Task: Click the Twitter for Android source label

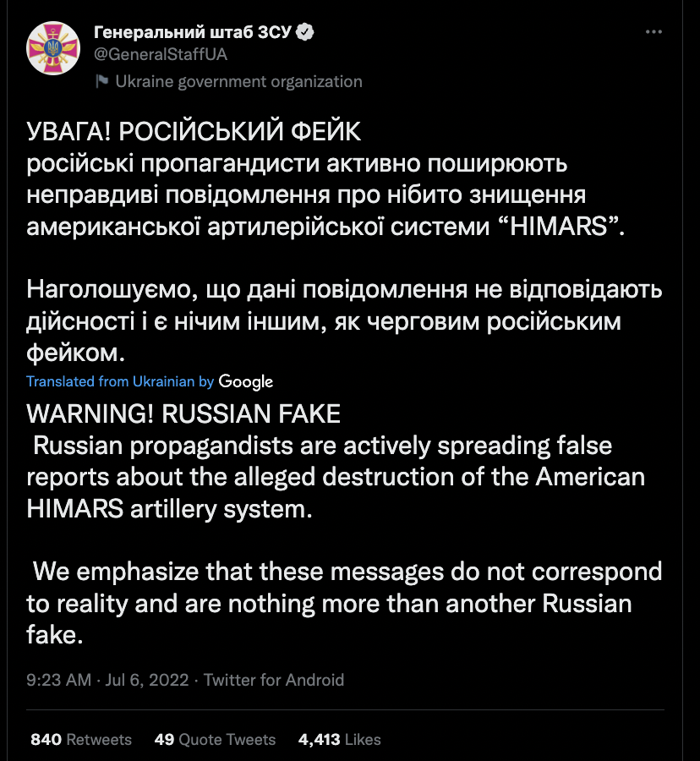Action: click(x=274, y=680)
